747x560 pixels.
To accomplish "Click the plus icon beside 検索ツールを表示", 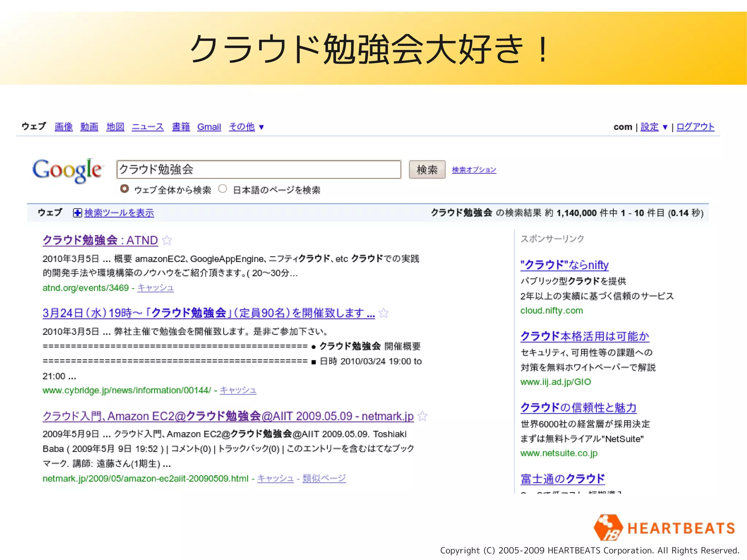I will [x=77, y=213].
